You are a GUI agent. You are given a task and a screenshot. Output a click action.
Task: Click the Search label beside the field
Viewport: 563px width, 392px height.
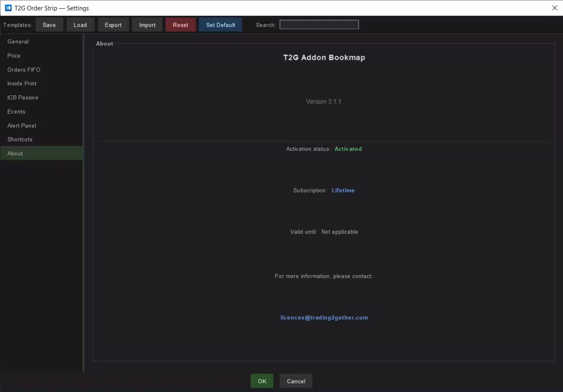click(266, 25)
